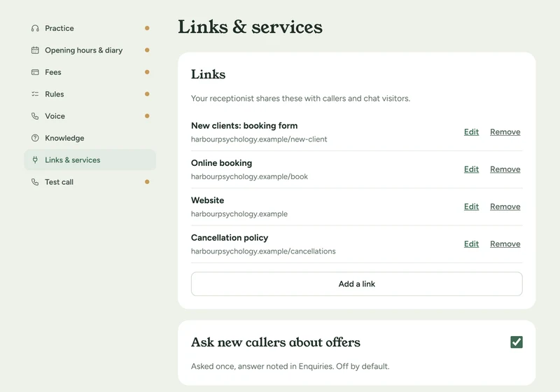Click the phone icon beside Voice
Screen dimensions: 560x392
pos(35,116)
